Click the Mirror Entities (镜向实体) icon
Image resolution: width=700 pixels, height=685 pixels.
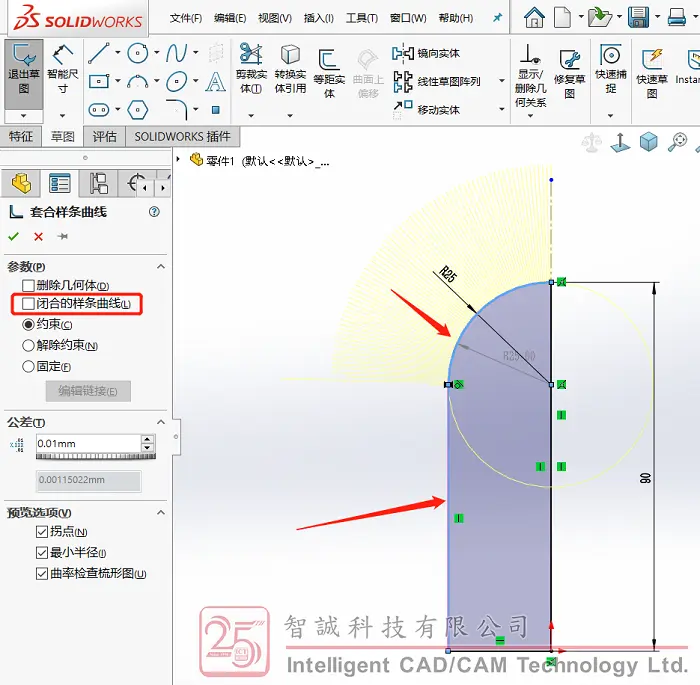[x=403, y=54]
